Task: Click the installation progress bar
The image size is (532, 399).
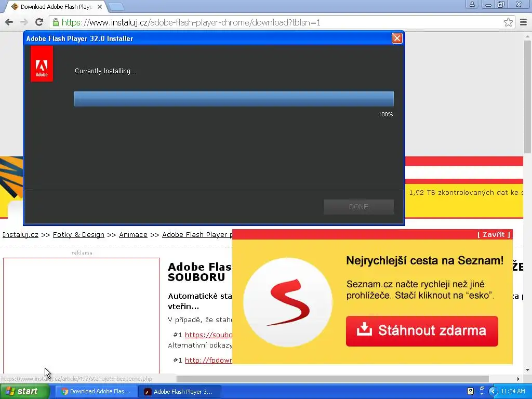Action: click(234, 99)
